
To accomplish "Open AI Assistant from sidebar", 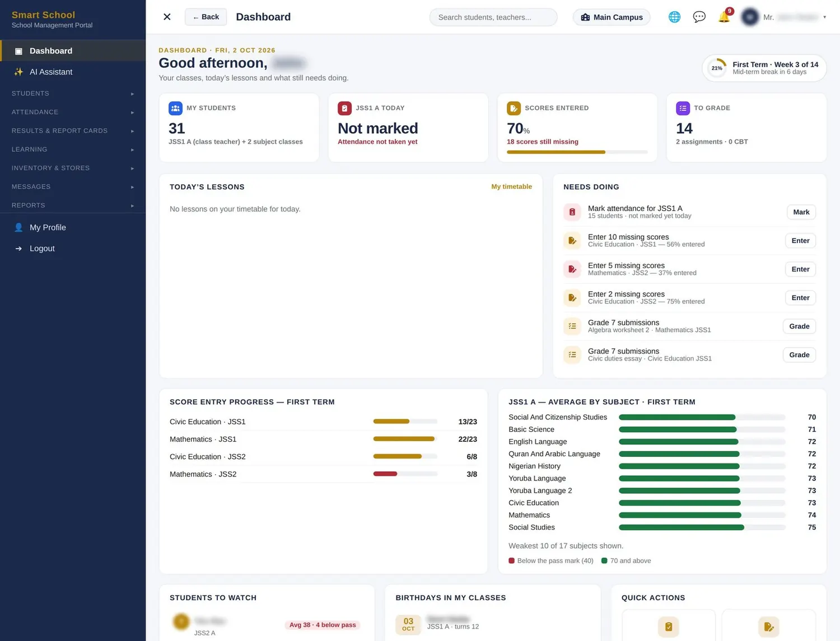I will pos(73,72).
